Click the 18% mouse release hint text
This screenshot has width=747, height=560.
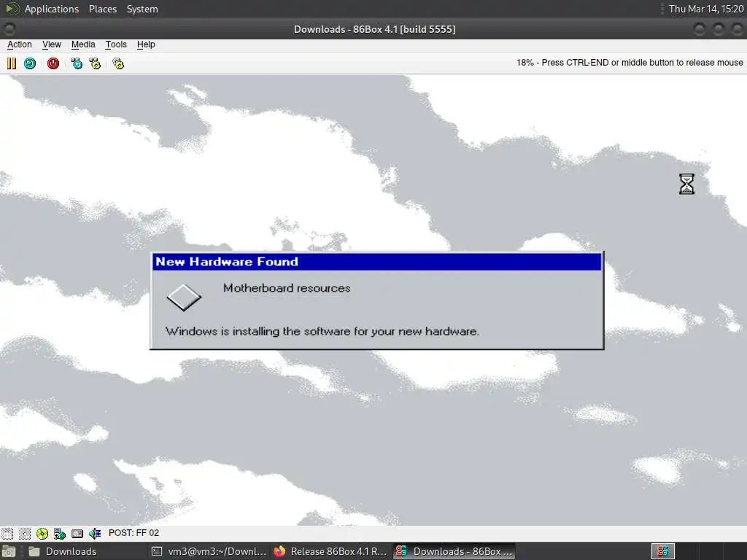[x=630, y=63]
